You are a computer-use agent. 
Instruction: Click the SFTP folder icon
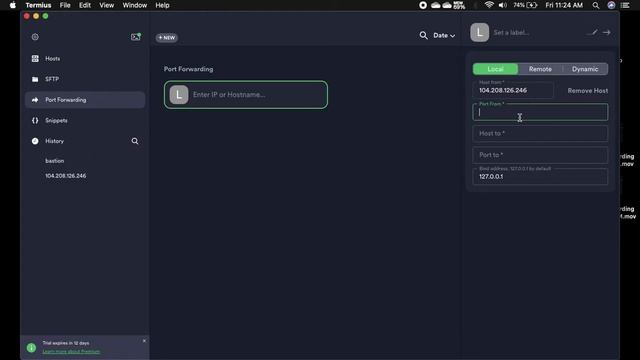(x=35, y=79)
